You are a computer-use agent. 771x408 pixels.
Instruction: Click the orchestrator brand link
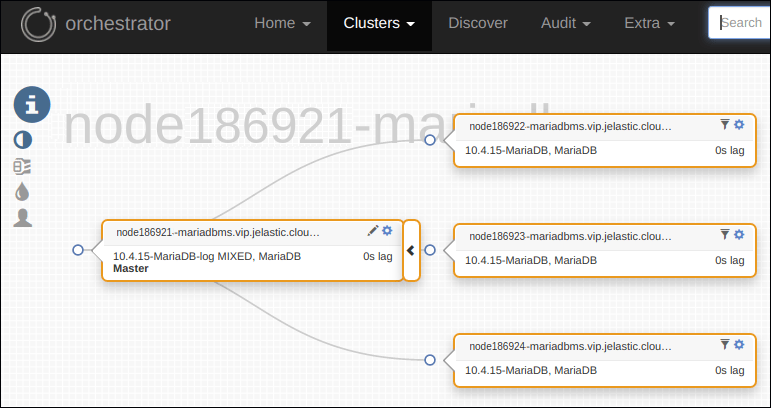119,24
